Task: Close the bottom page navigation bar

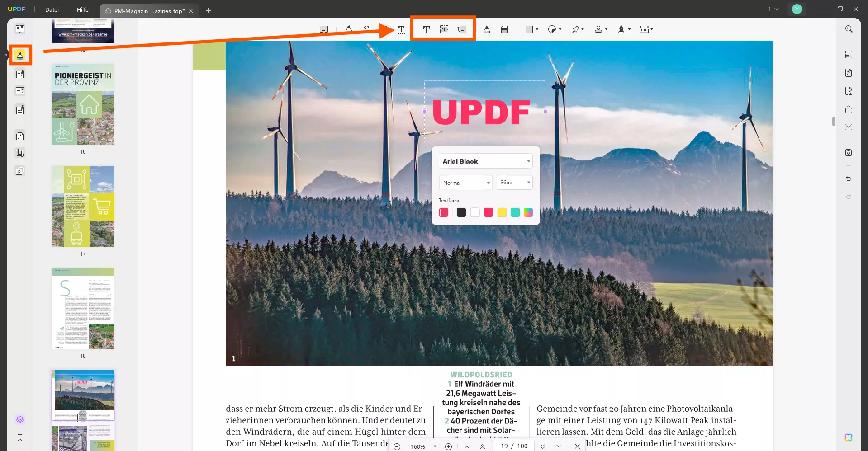Action: click(577, 446)
